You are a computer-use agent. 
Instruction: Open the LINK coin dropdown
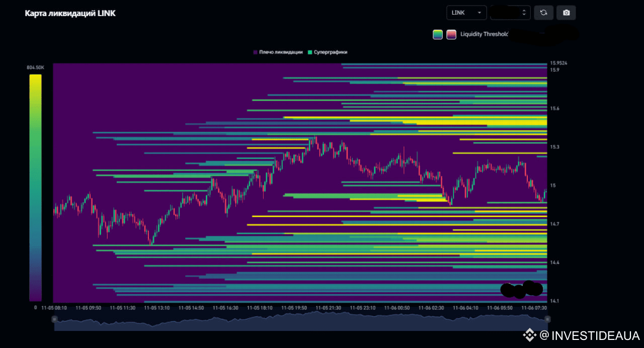click(466, 13)
